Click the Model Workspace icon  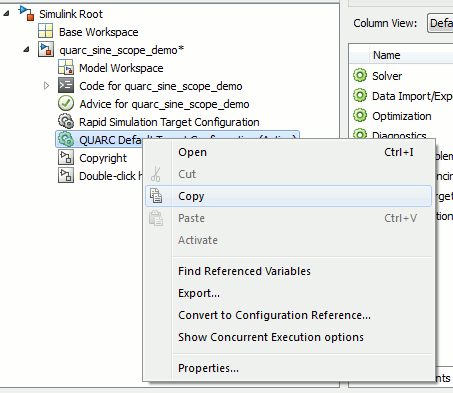(66, 67)
